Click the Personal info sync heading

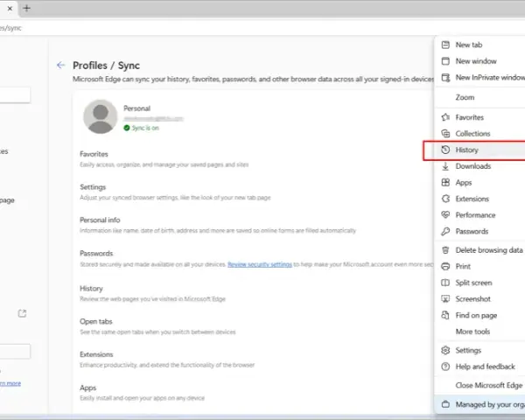(100, 220)
